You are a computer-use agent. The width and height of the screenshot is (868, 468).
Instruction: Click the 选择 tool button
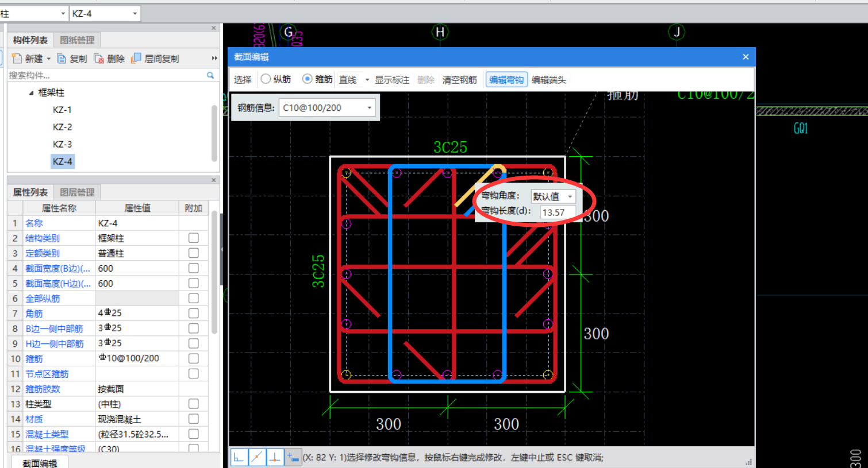pyautogui.click(x=243, y=80)
